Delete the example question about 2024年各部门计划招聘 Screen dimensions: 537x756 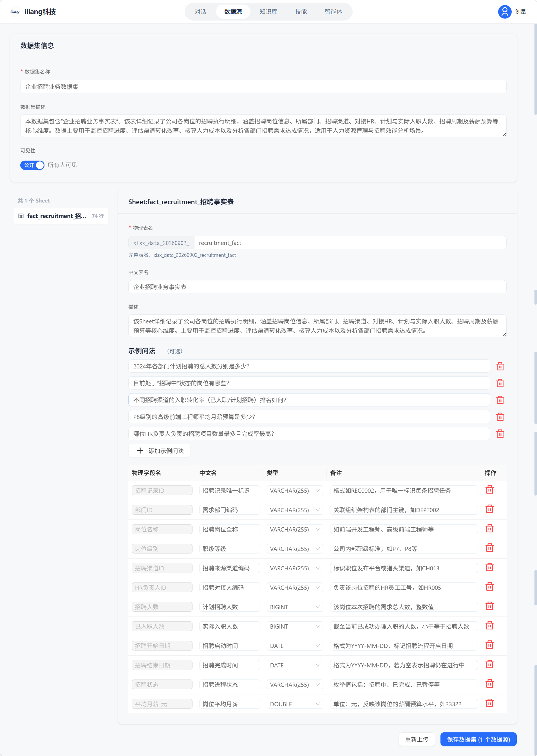[x=500, y=366]
